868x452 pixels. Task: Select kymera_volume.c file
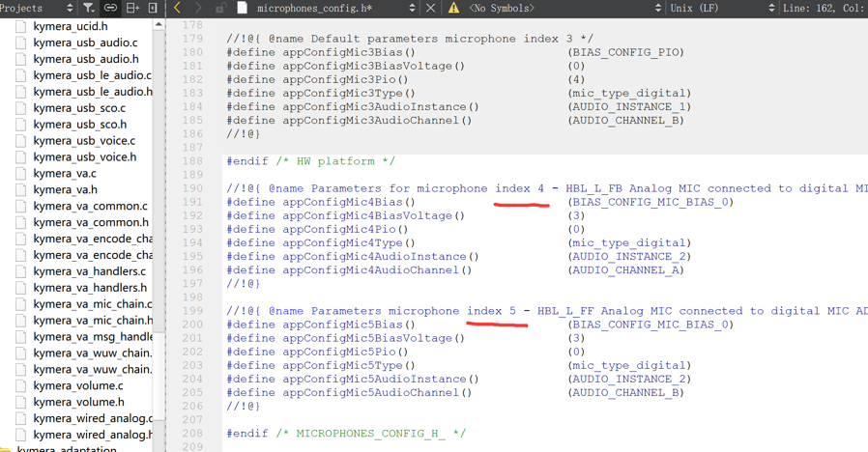(x=78, y=385)
